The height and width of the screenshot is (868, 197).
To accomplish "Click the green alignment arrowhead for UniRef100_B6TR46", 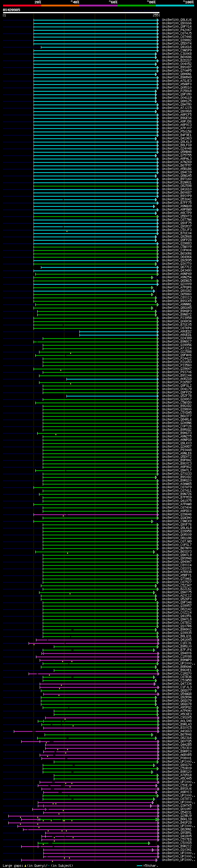I will point(153,735).
